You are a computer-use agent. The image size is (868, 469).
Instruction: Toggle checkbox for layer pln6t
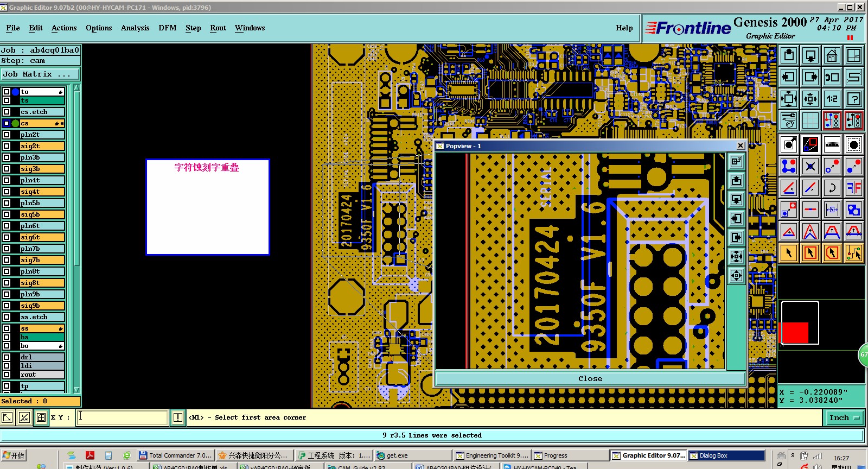pos(7,226)
